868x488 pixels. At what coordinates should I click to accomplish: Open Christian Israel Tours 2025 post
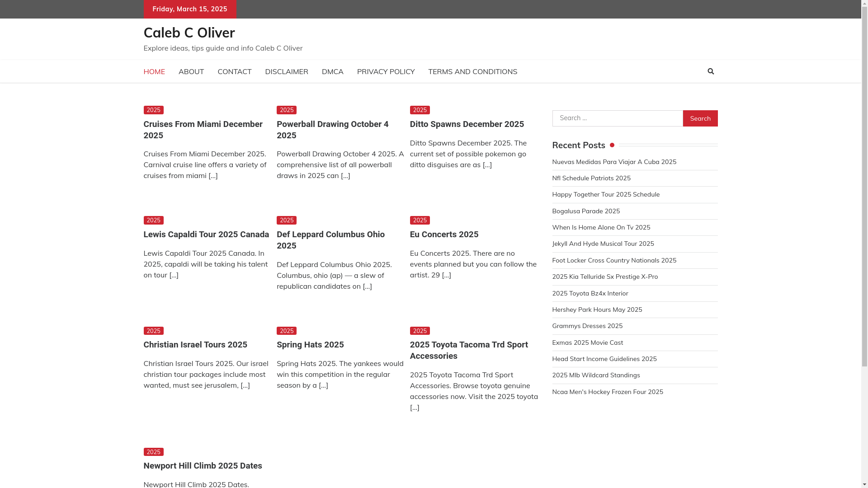click(x=195, y=345)
